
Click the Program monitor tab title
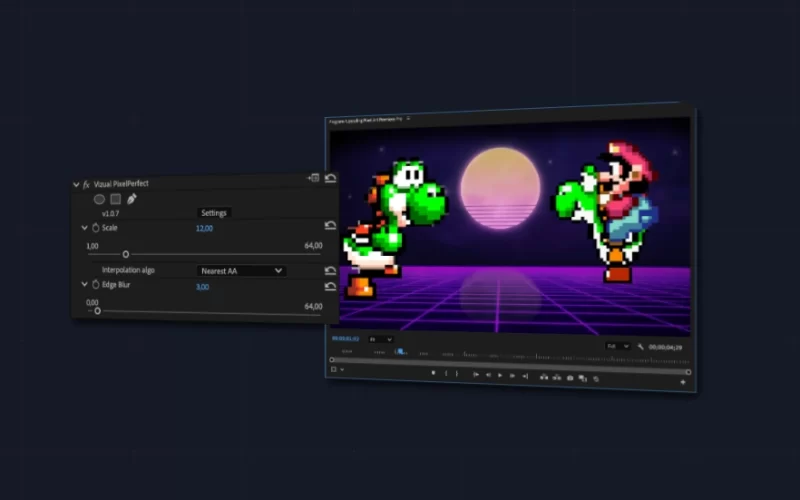[365, 120]
